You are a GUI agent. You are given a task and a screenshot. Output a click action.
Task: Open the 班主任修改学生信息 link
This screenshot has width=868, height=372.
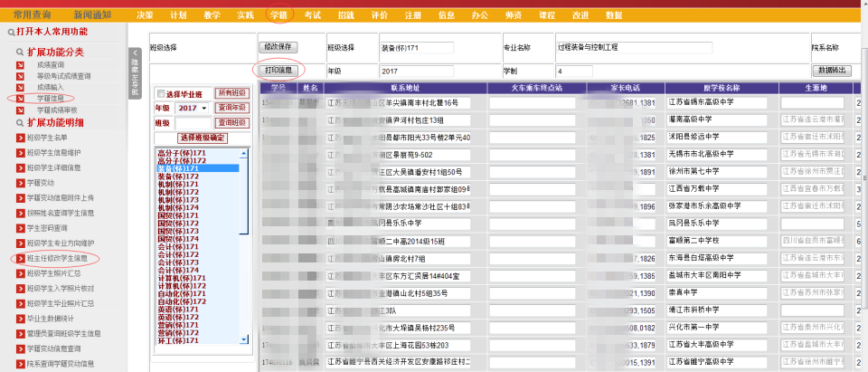point(61,259)
